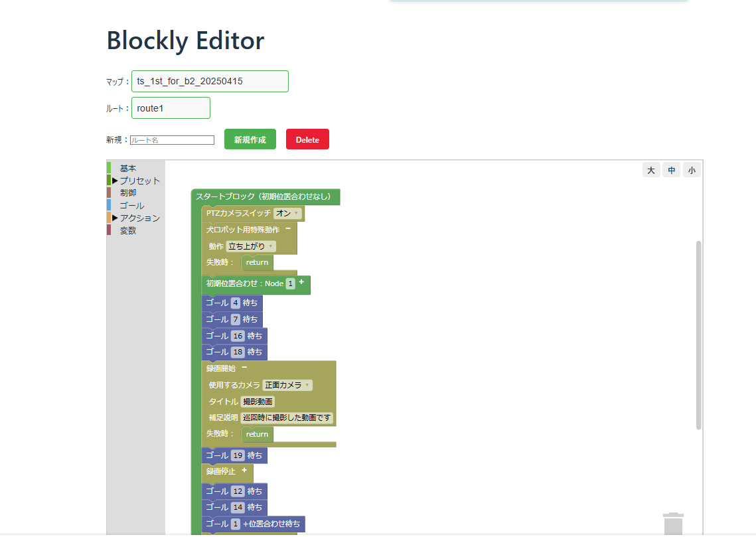Screen dimensions: 756x537
Task: Click plus icon on 初期位置合わせ Node block
Action: [301, 283]
